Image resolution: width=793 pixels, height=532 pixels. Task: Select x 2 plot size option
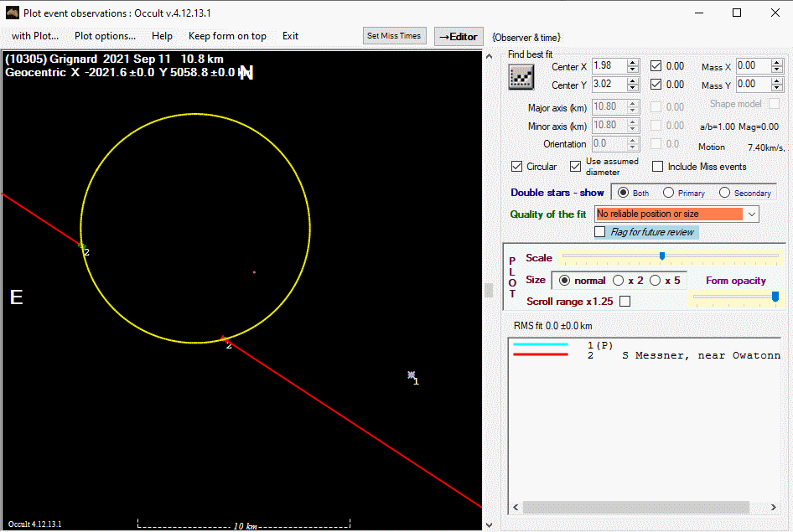619,281
